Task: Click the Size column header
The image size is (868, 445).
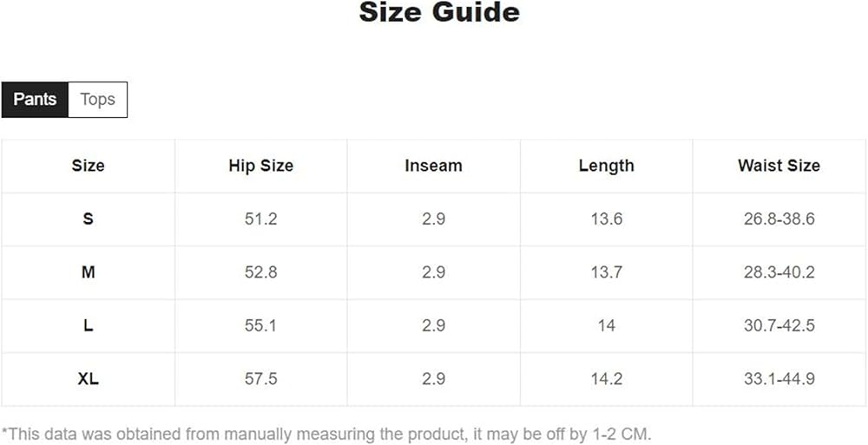Action: tap(88, 166)
